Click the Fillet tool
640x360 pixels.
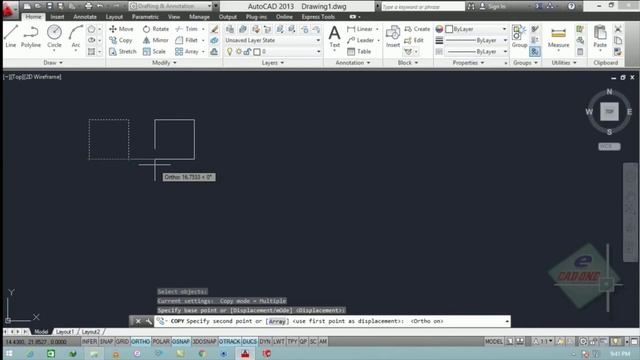coord(187,40)
